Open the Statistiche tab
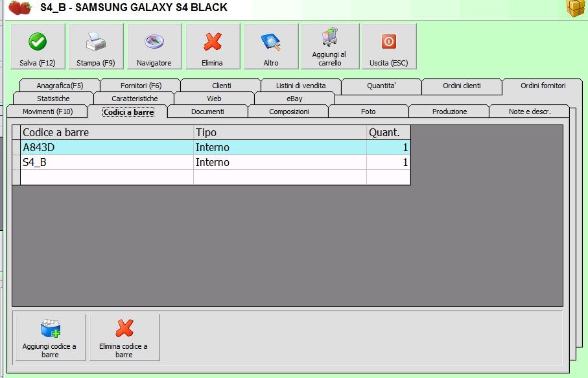588x378 pixels. (53, 99)
